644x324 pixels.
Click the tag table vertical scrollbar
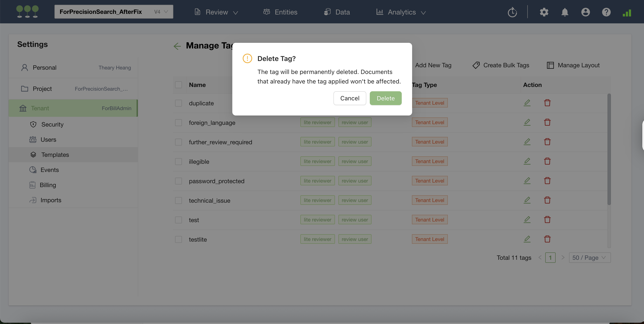tap(609, 149)
